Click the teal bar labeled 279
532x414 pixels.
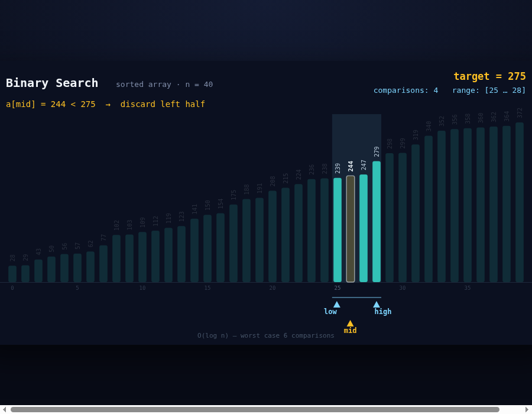[377, 221]
